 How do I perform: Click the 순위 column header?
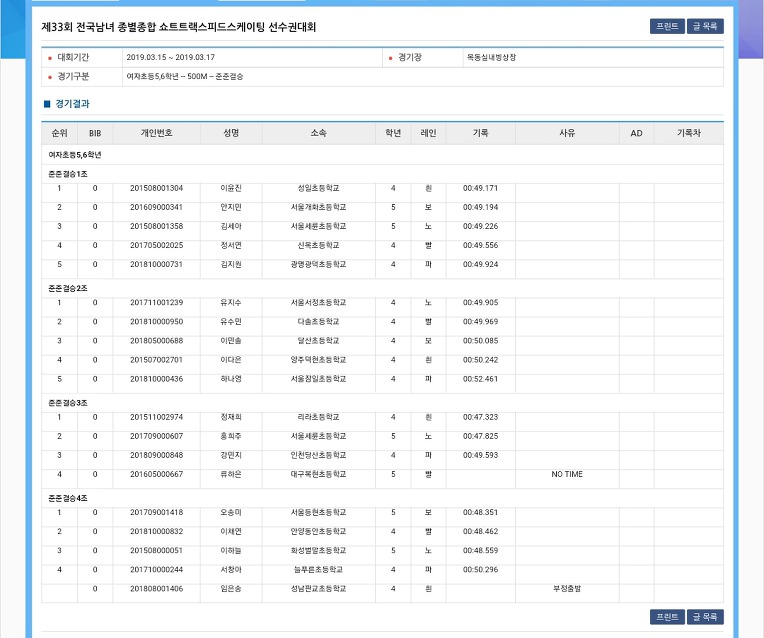pyautogui.click(x=59, y=133)
